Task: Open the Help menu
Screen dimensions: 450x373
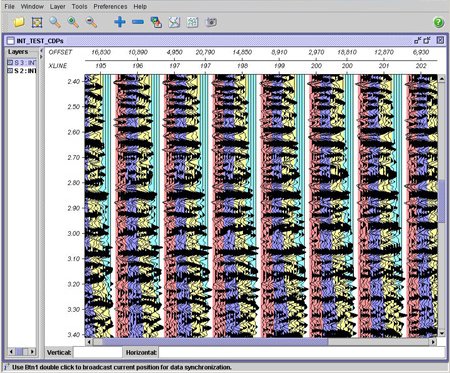Action: [x=140, y=6]
